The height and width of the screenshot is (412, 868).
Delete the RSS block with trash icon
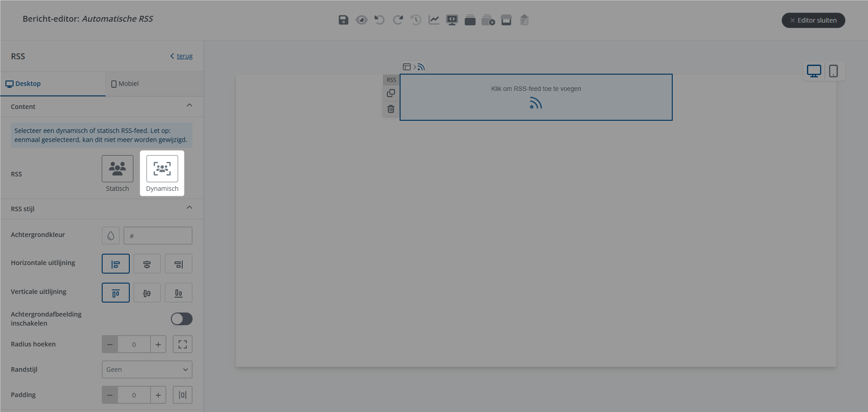pyautogui.click(x=391, y=109)
